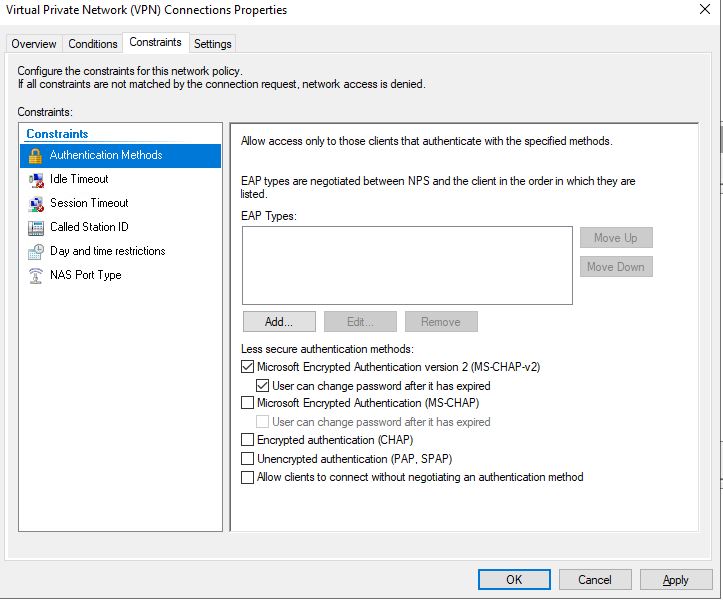Uncheck password change option under MS-CHAP-v2
This screenshot has height=600, width=723.
262,385
